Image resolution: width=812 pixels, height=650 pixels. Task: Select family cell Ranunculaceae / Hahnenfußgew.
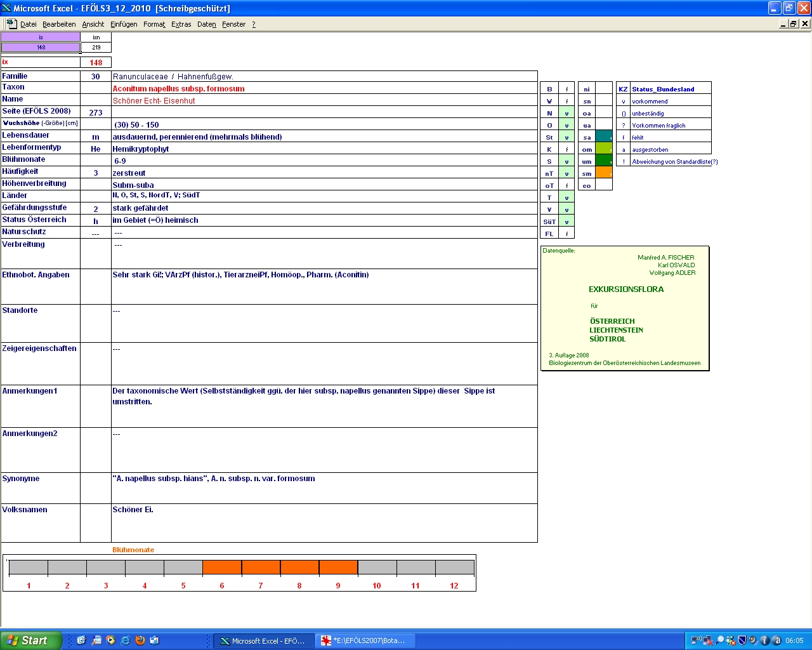coord(324,76)
